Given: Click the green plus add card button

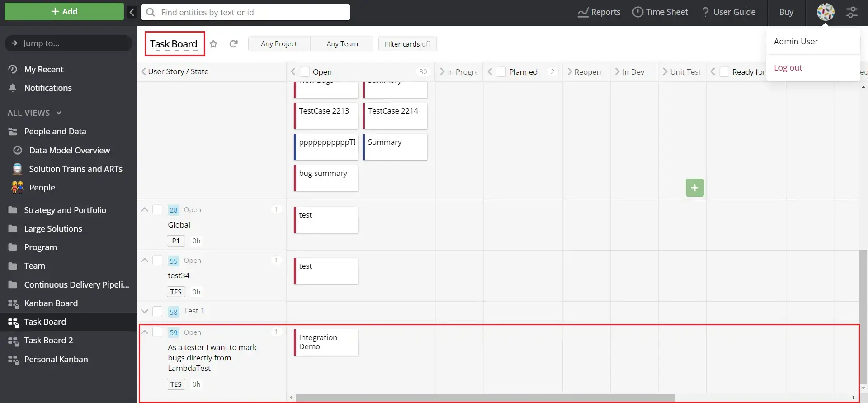Looking at the screenshot, I should tap(694, 188).
